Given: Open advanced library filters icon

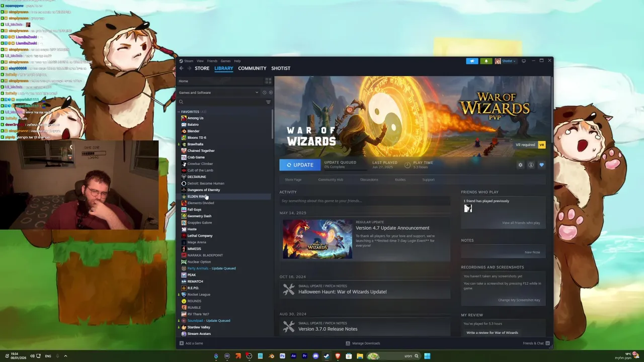Looking at the screenshot, I should point(268,102).
